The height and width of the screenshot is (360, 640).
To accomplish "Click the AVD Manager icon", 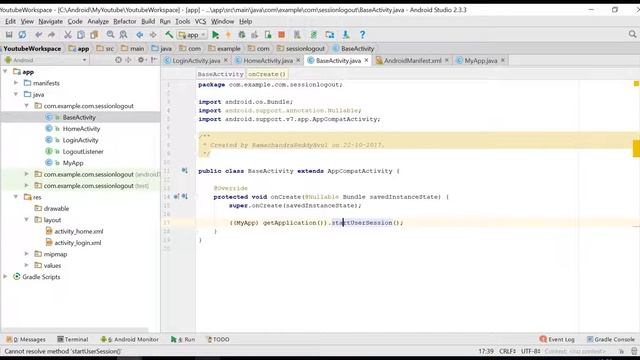I will point(297,35).
